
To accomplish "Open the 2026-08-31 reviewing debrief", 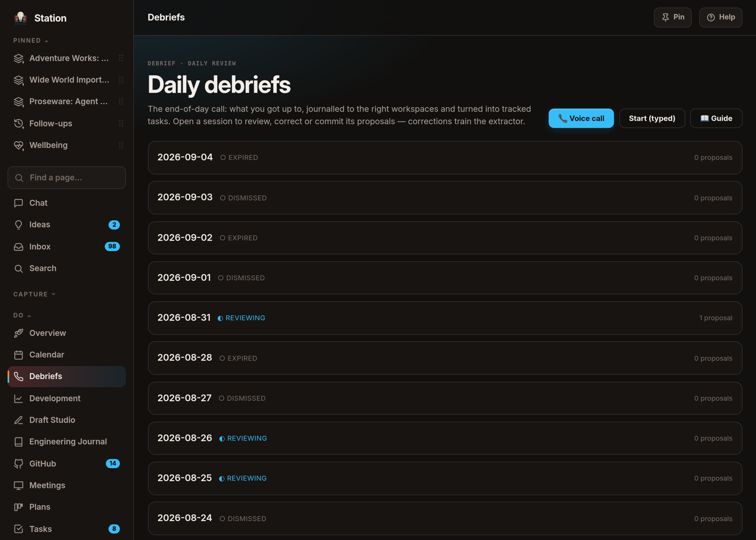I will 445,318.
